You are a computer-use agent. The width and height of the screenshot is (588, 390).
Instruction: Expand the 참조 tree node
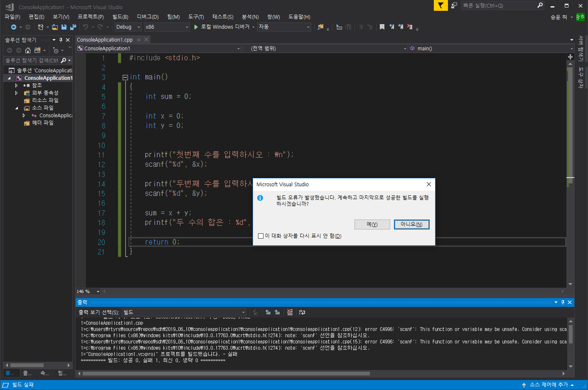16,85
